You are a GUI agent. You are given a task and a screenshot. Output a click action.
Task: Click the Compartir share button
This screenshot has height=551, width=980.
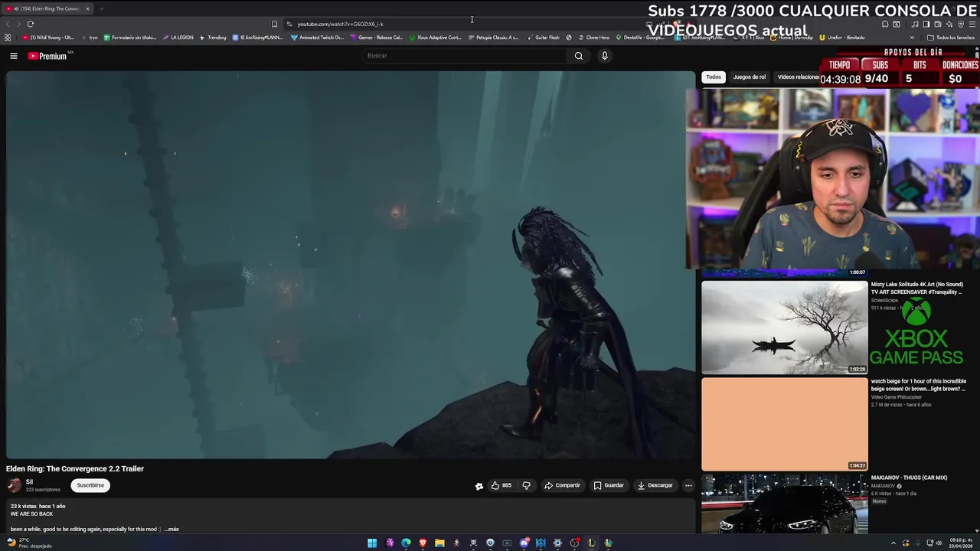click(x=562, y=485)
